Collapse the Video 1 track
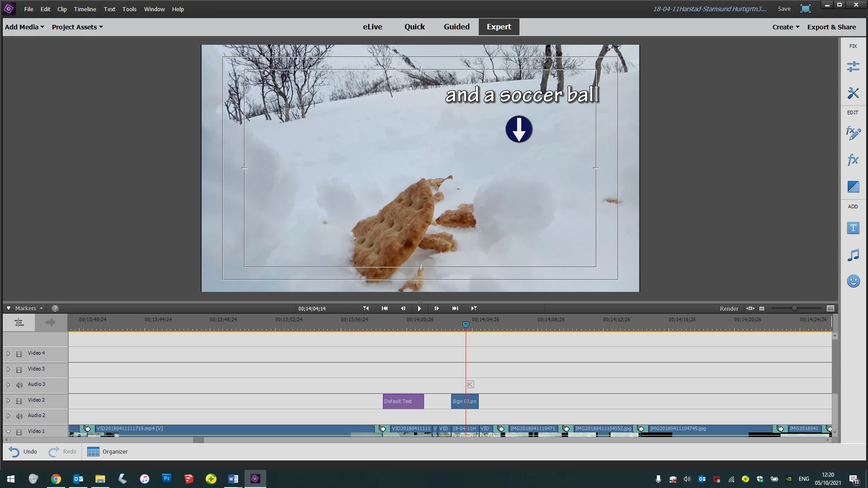The width and height of the screenshot is (868, 488). point(8,432)
